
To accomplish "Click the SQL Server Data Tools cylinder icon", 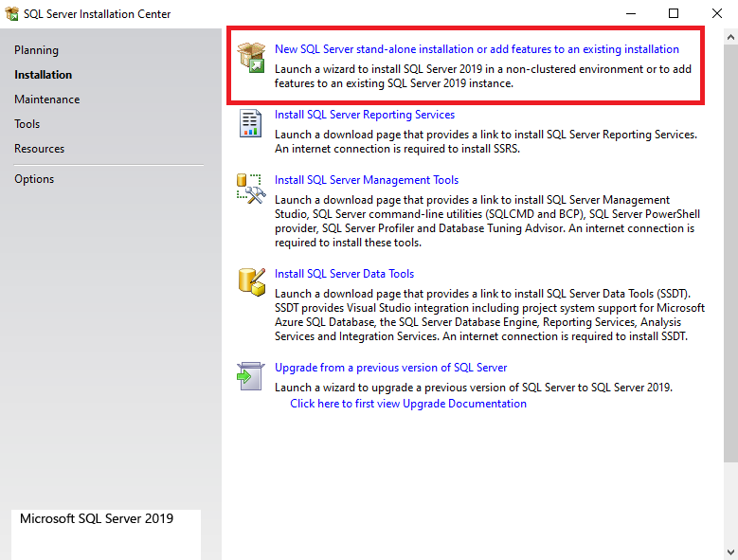I will pyautogui.click(x=251, y=282).
